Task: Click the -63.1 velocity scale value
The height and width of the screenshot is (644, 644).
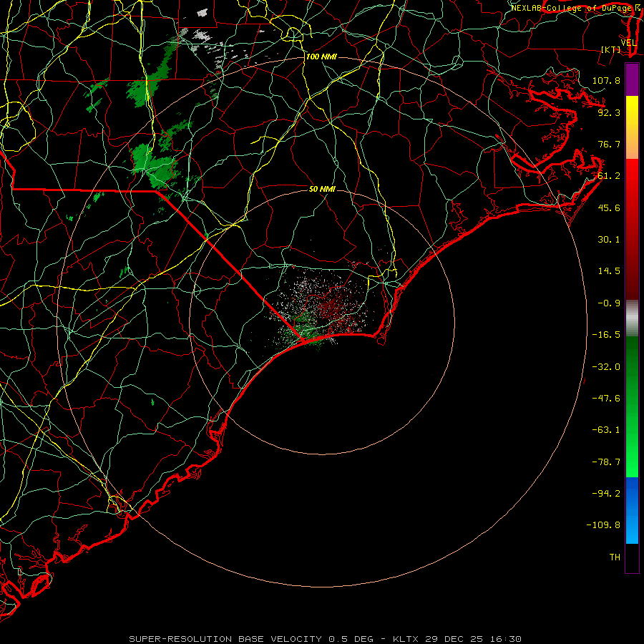Action: 606,430
